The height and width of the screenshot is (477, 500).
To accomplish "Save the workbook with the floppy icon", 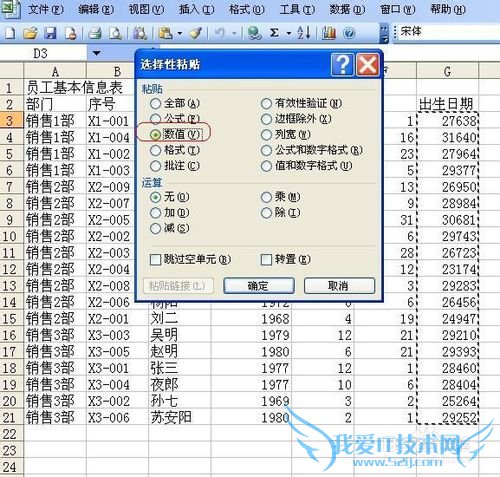I will point(51,33).
